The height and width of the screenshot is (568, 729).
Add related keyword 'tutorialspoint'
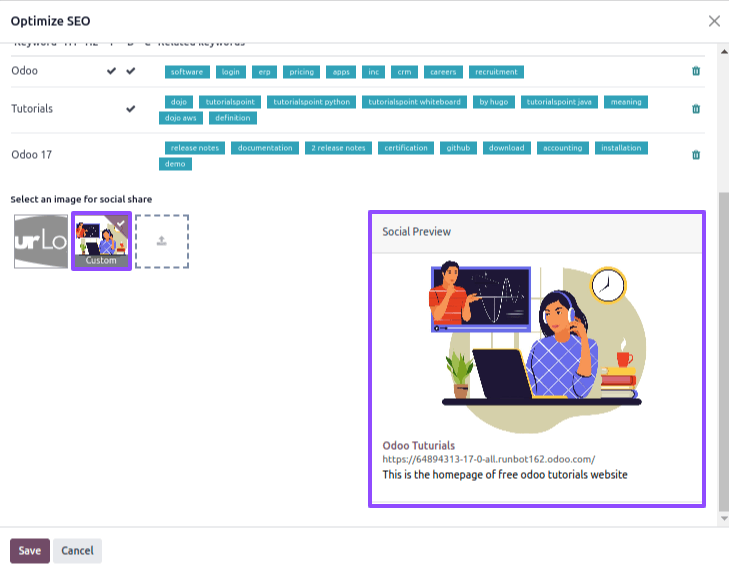pyautogui.click(x=230, y=102)
